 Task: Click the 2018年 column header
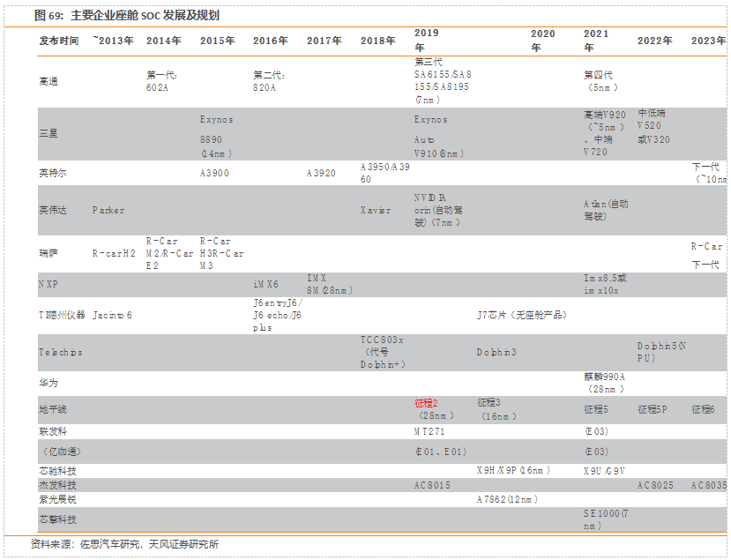pyautogui.click(x=377, y=41)
